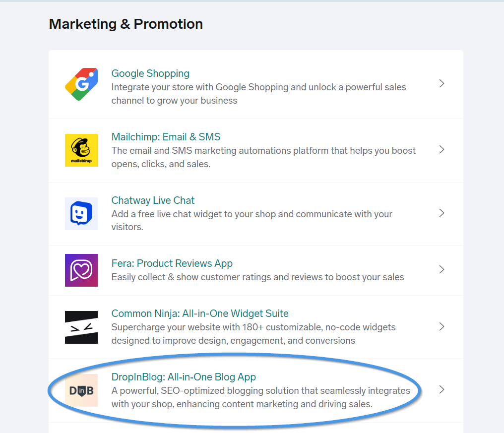Open Common Ninja: All-in-One Widget Suite link

pos(200,313)
